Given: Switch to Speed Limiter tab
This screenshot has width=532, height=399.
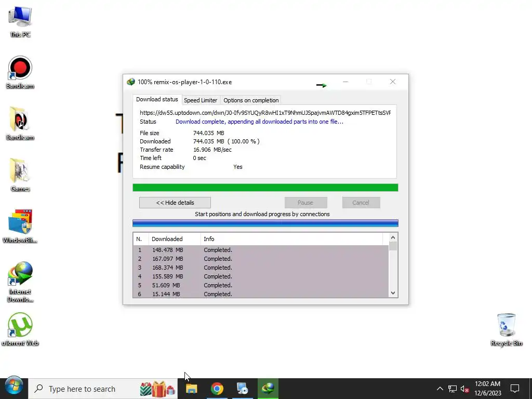Looking at the screenshot, I should (201, 100).
